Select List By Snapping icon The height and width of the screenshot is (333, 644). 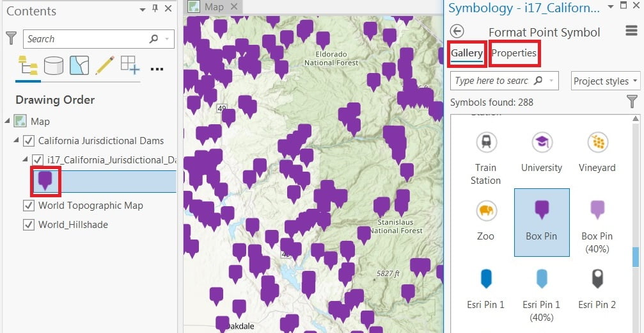[130, 65]
